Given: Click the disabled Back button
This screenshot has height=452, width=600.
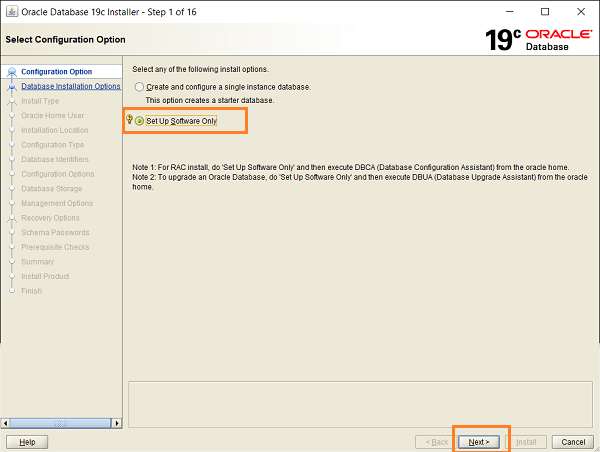Looking at the screenshot, I should coord(436,442).
